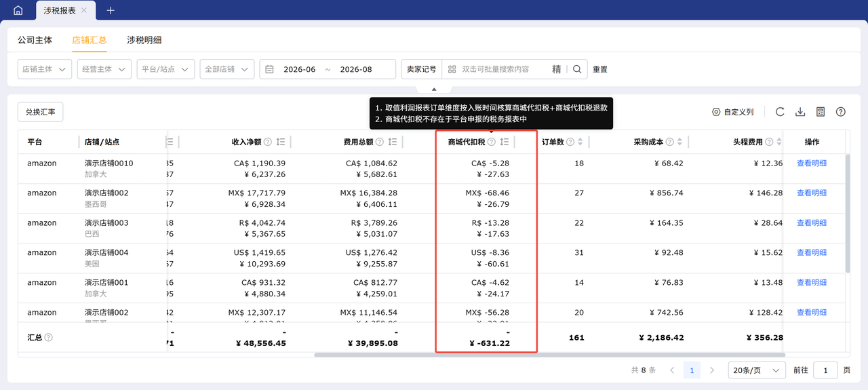The width and height of the screenshot is (868, 390).
Task: Add a new tab with the plus icon
Action: (111, 10)
